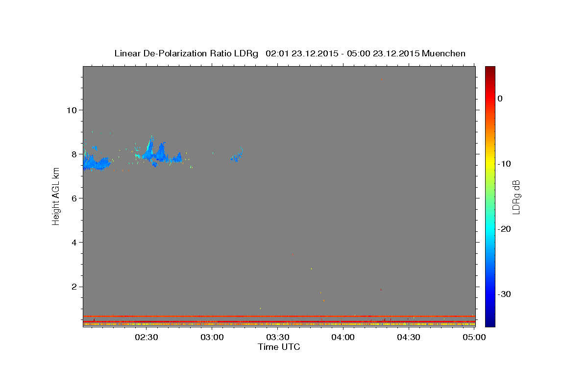Click the small blue echo after 03:00
Screen dimensions: 588x392
click(x=237, y=156)
